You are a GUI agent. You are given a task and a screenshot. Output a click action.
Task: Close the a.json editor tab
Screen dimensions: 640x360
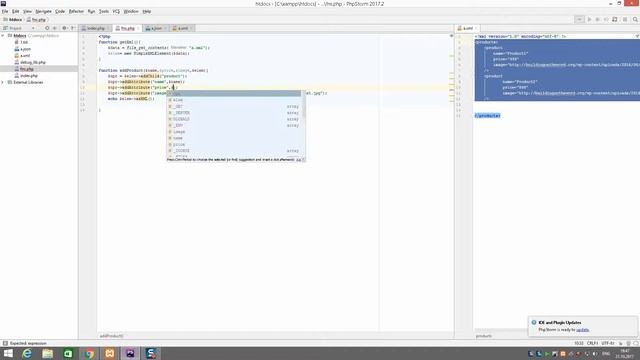[165, 28]
